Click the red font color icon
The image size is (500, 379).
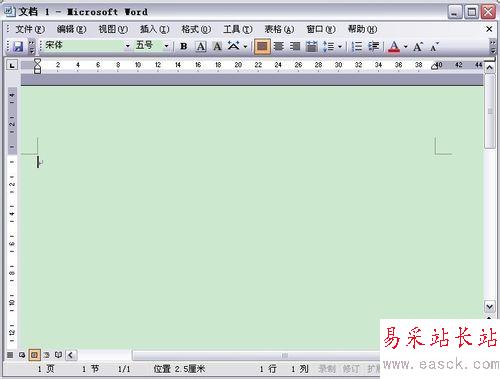[x=394, y=46]
